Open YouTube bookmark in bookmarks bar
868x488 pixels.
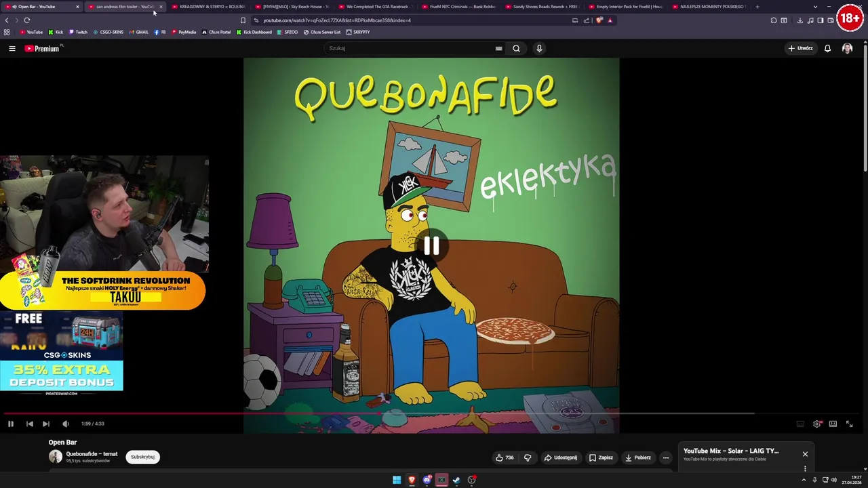(x=31, y=32)
